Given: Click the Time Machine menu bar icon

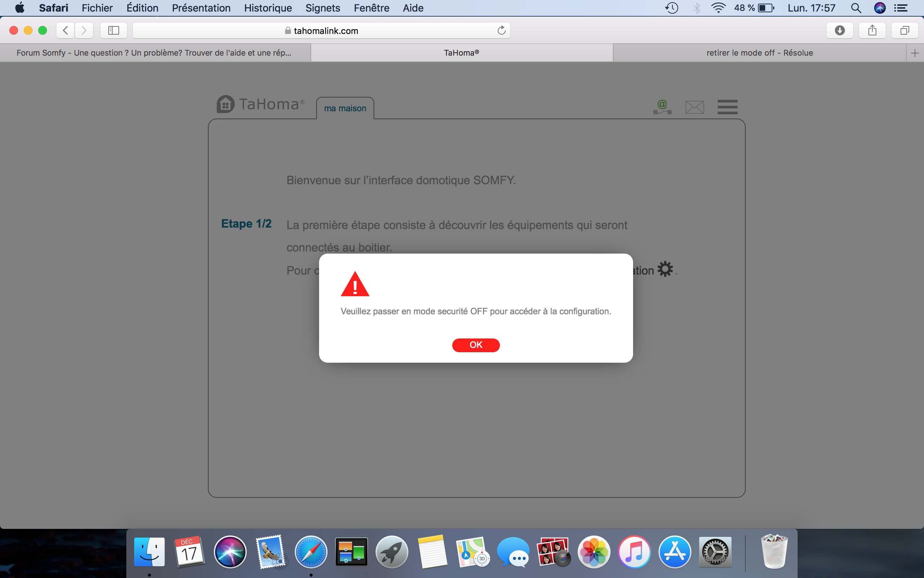Looking at the screenshot, I should click(672, 8).
